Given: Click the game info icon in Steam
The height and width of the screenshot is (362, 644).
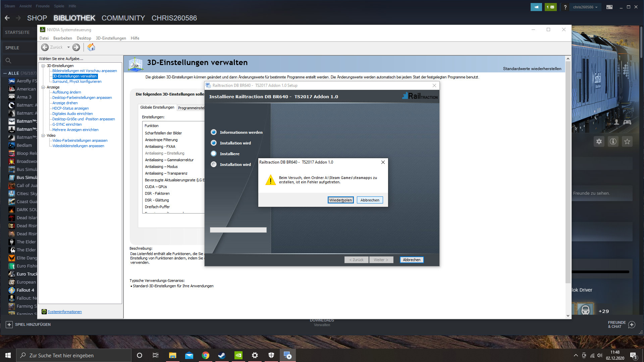Looking at the screenshot, I should (x=613, y=141).
